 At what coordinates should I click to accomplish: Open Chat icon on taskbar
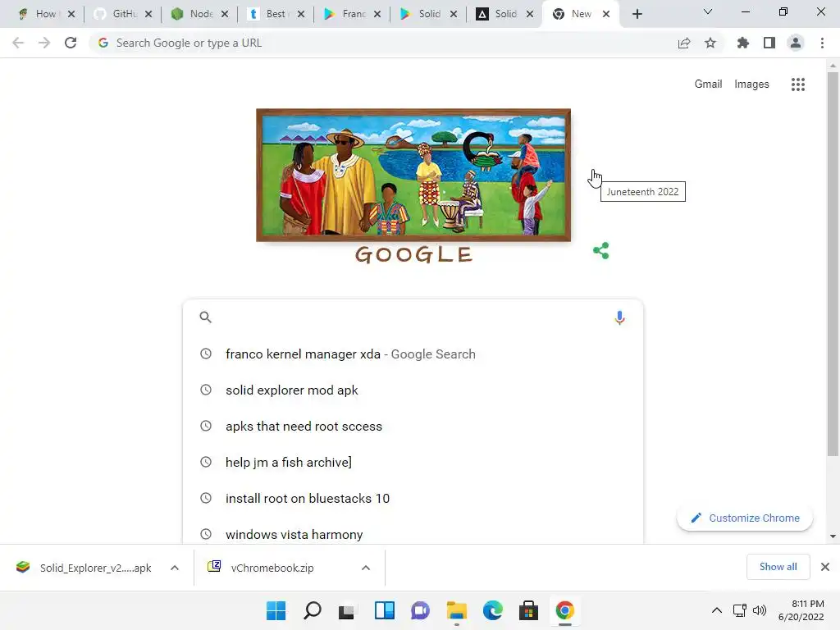[x=421, y=610]
